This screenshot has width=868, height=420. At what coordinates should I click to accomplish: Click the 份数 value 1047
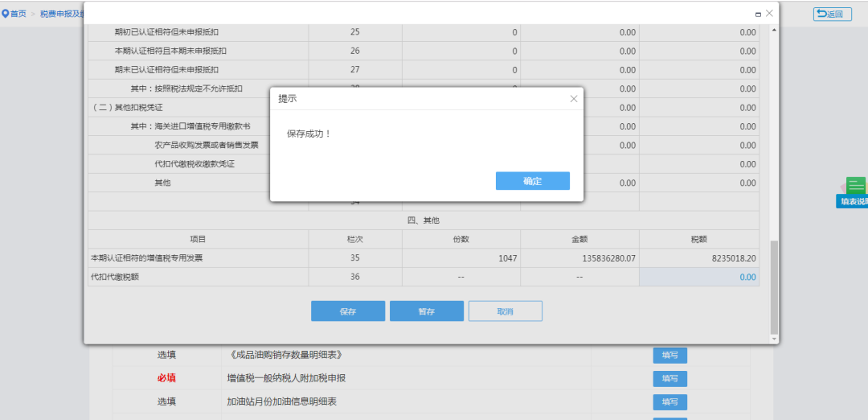click(x=507, y=258)
